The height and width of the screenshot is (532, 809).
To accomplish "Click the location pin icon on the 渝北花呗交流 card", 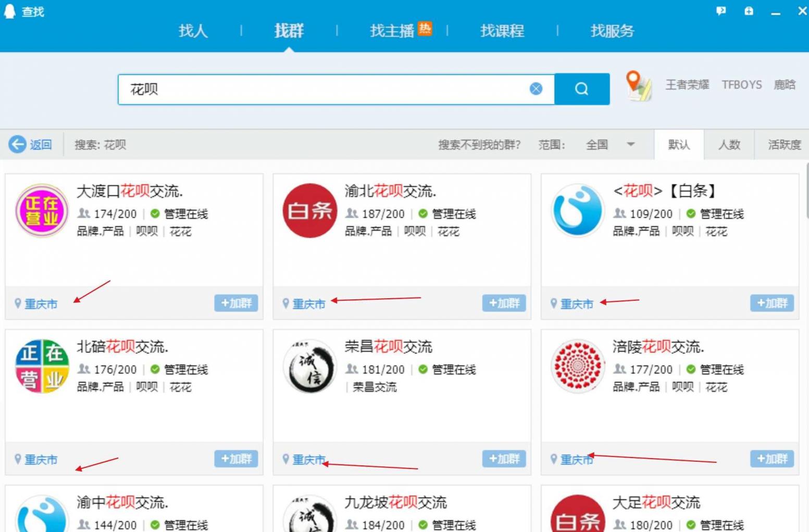I will [285, 303].
